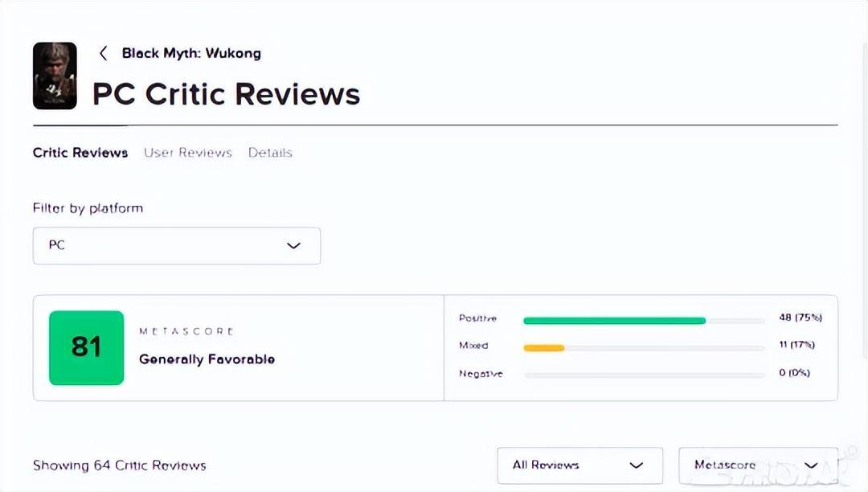Image resolution: width=868 pixels, height=492 pixels.
Task: Click the Black Myth: Wukong title link
Action: [191, 53]
